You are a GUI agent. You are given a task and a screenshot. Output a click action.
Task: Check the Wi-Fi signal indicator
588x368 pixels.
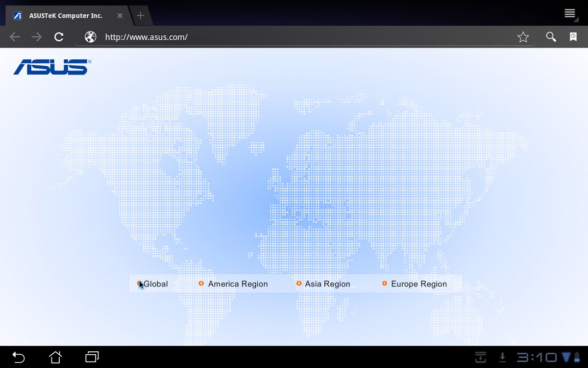click(566, 357)
